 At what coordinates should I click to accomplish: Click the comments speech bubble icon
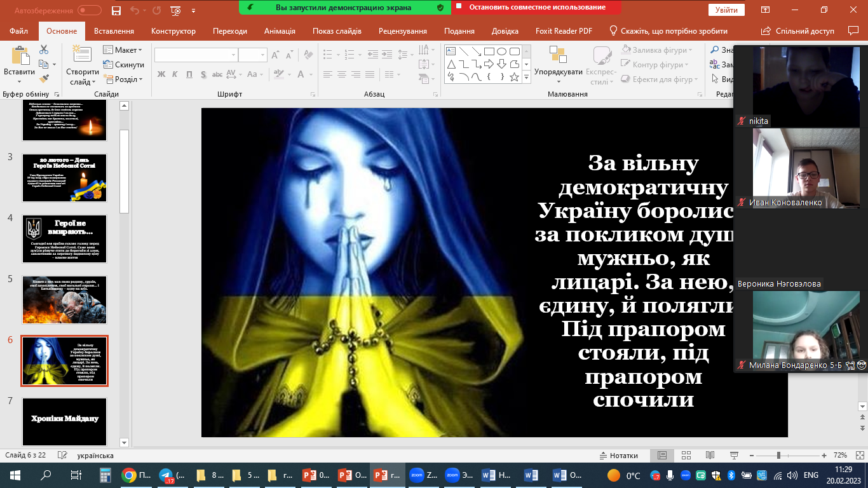click(853, 30)
